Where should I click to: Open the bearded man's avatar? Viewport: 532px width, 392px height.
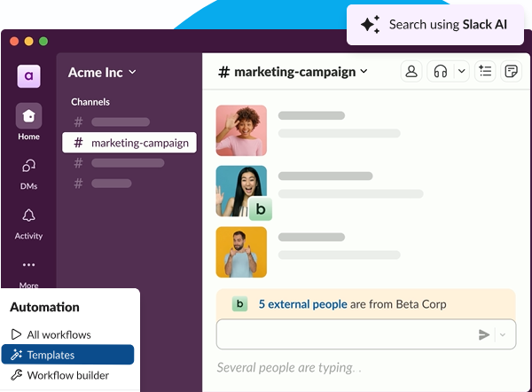(241, 252)
